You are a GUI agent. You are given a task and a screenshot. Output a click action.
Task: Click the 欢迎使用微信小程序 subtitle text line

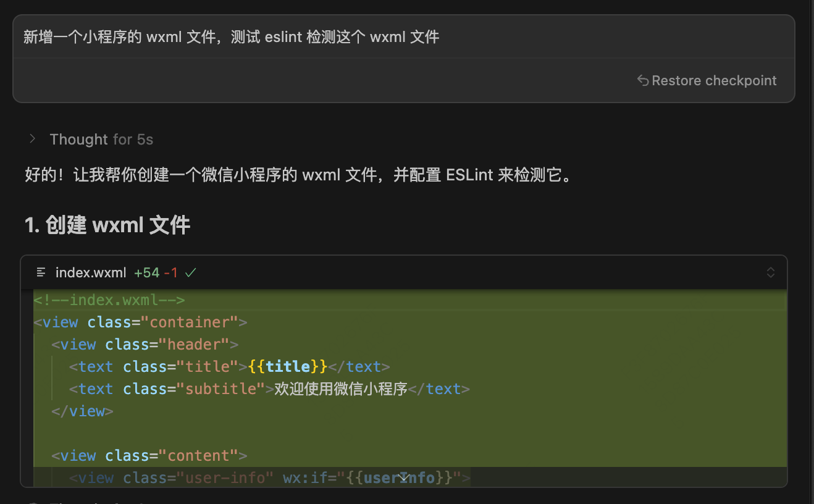[x=338, y=388]
